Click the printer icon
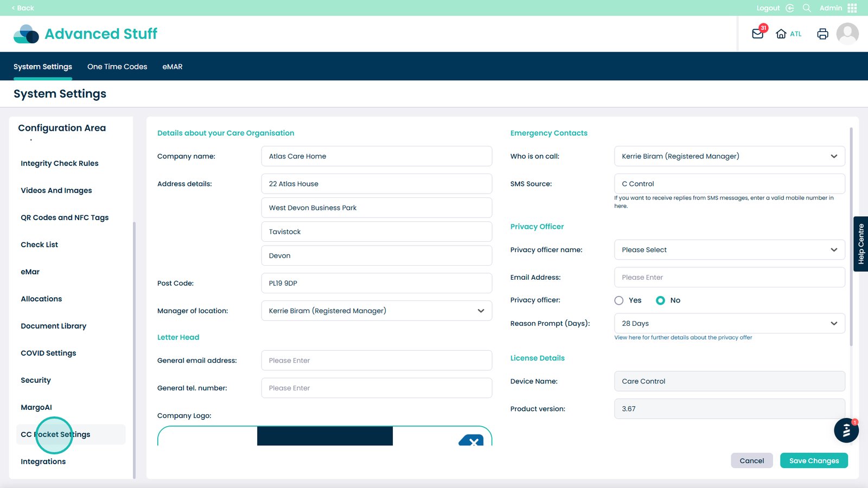 [822, 34]
